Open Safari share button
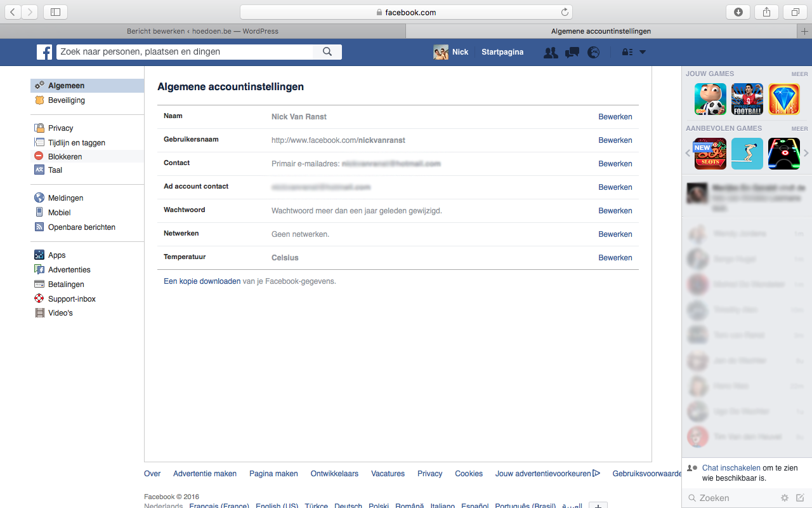The width and height of the screenshot is (812, 508). [x=766, y=12]
